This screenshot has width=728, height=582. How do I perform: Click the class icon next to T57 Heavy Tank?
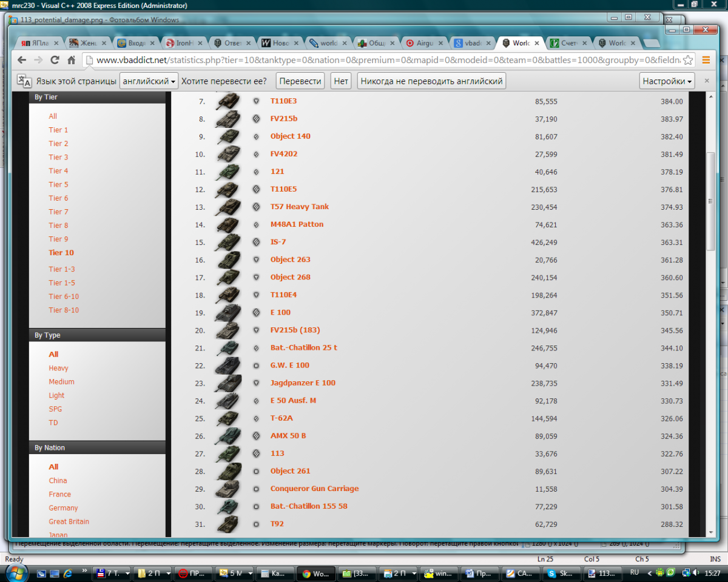pyautogui.click(x=256, y=207)
